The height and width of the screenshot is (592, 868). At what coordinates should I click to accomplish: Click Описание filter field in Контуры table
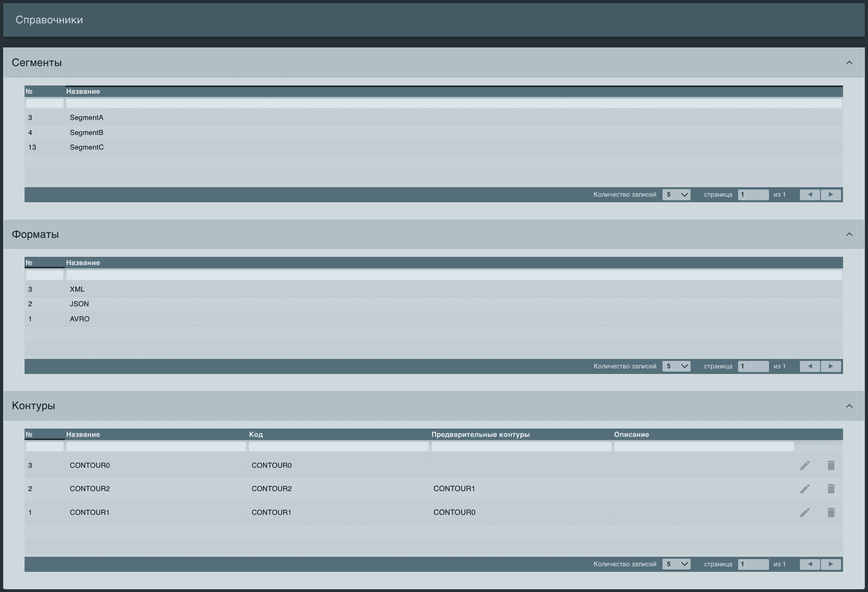704,447
